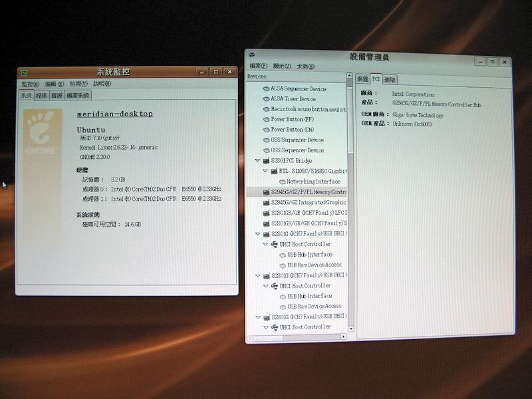Collapse the topmost 82801G USB UHCI node
The height and width of the screenshot is (399, 532).
point(257,234)
